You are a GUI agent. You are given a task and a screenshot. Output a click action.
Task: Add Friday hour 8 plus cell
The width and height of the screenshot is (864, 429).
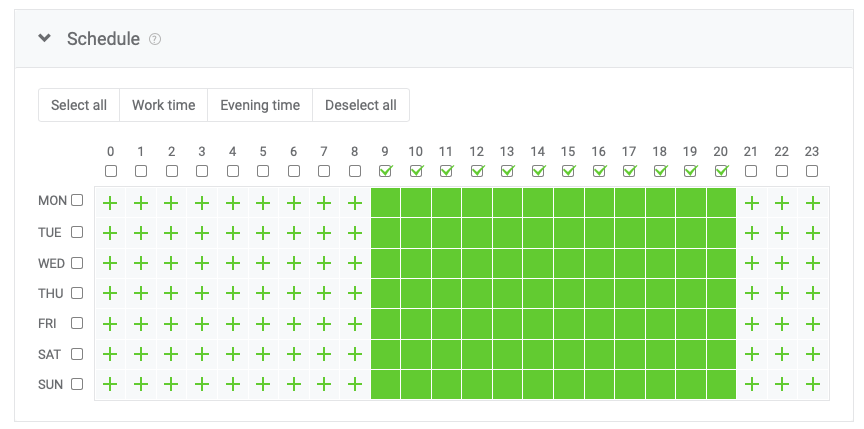[x=355, y=325]
